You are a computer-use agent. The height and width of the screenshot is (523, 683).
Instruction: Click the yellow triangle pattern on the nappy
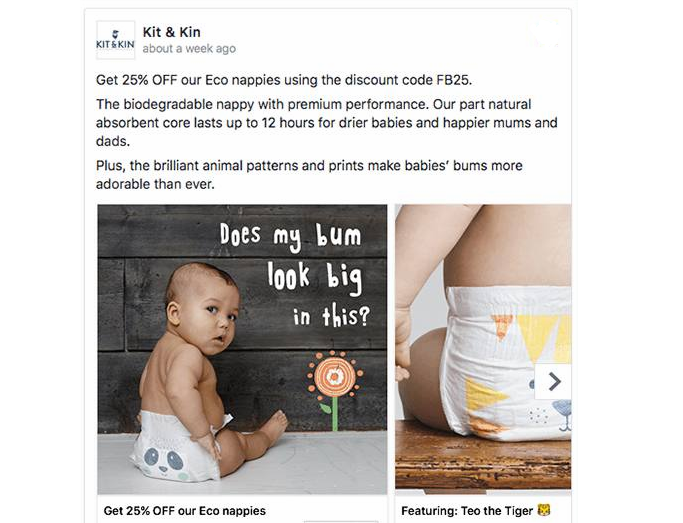pos(538,335)
